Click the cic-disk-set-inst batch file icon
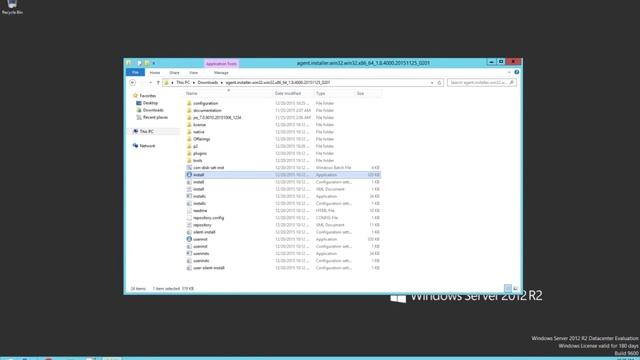 tap(189, 168)
